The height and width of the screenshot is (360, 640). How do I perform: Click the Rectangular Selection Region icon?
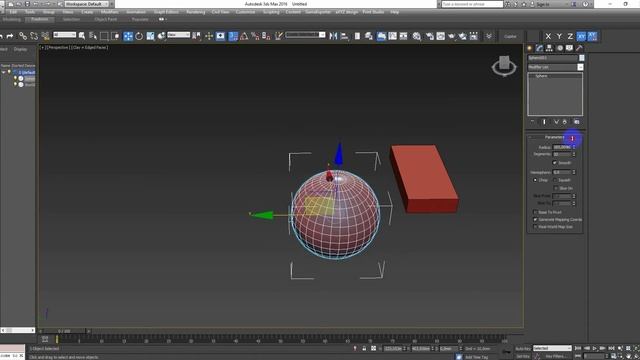tap(104, 36)
